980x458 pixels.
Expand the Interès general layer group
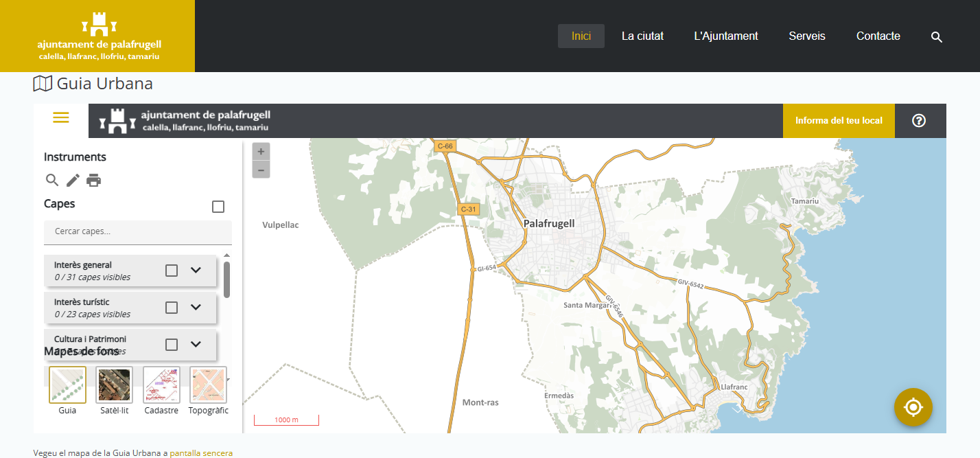coord(196,271)
